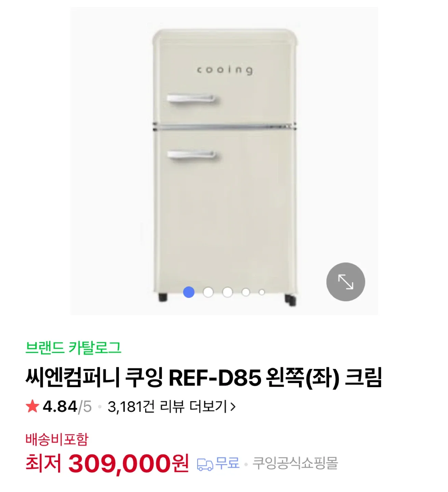Viewport: 448px width, 492px height.
Task: Jump to the fourth image carousel dot
Action: tap(246, 292)
